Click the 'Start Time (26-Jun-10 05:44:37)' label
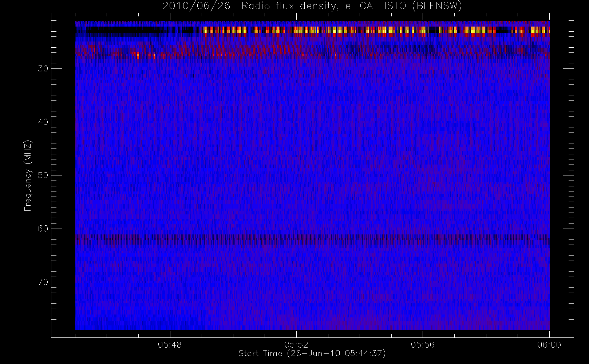Viewport: 589px width, 364px height. pos(312,353)
